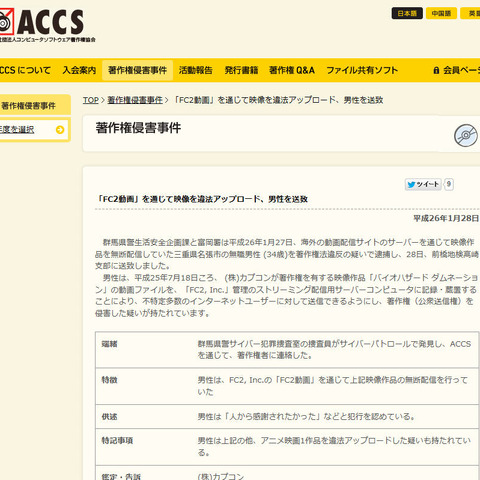Open 著作権侵害事件 breadcrumb link
The image size is (480, 480).
click(x=135, y=100)
